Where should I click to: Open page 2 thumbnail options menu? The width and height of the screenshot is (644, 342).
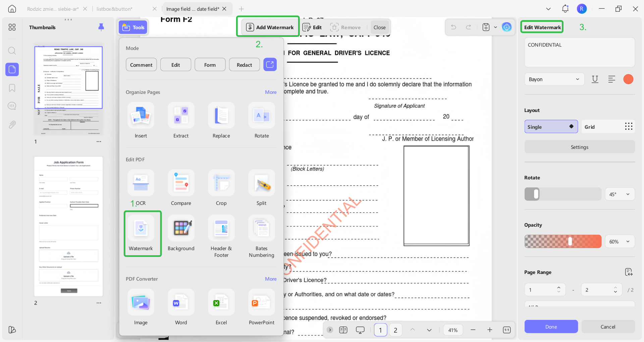point(99,303)
